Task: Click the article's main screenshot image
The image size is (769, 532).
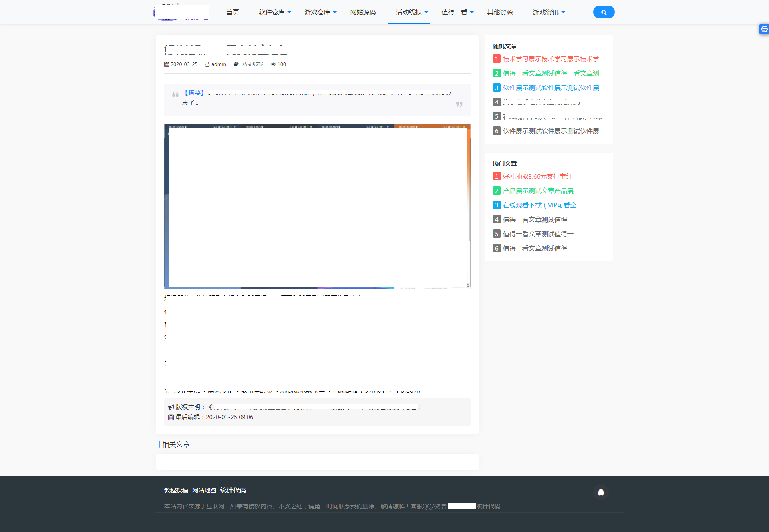Action: 317,206
